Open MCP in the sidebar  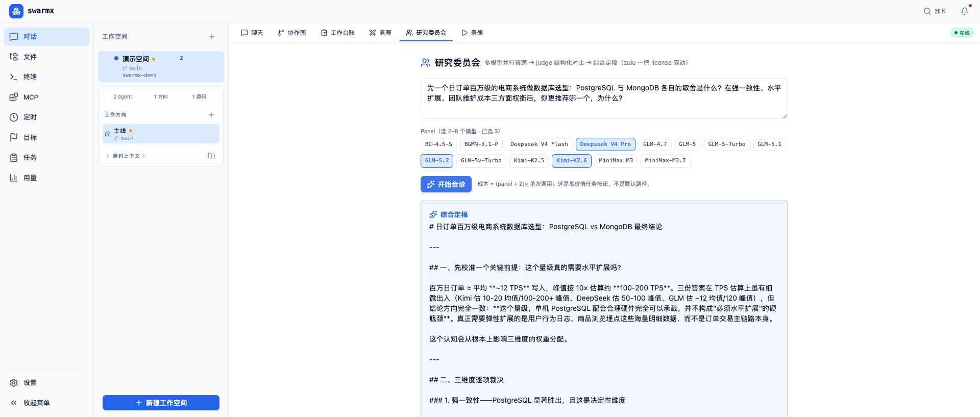point(46,97)
